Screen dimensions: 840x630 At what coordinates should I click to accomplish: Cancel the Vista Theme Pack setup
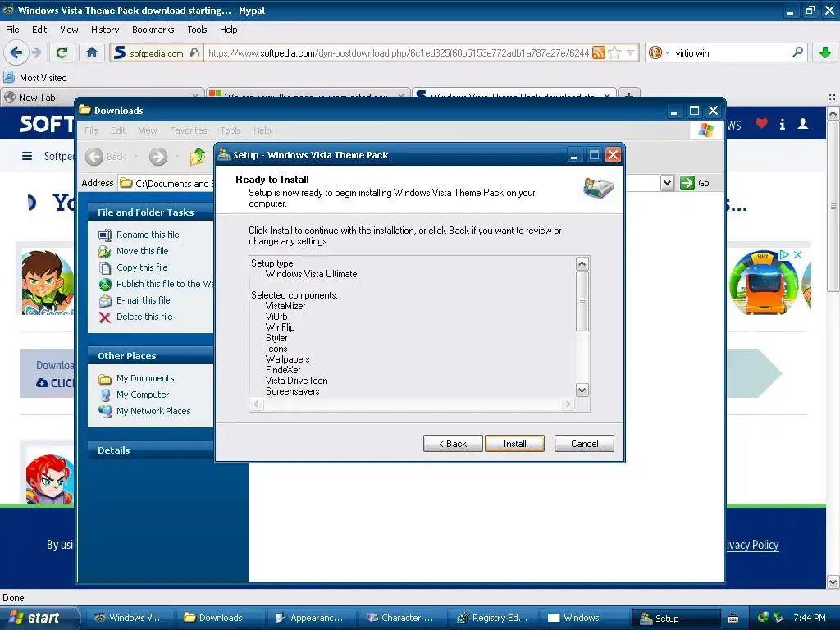point(584,444)
